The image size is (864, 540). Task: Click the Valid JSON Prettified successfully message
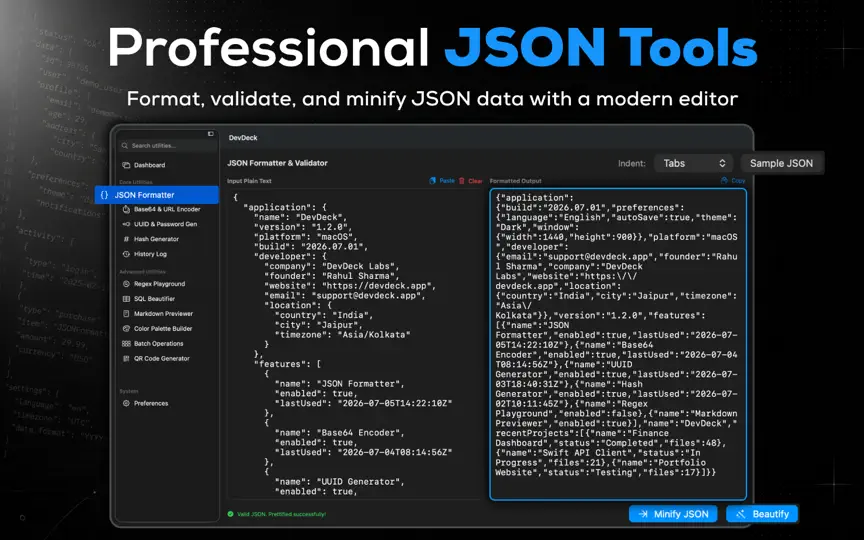click(282, 514)
